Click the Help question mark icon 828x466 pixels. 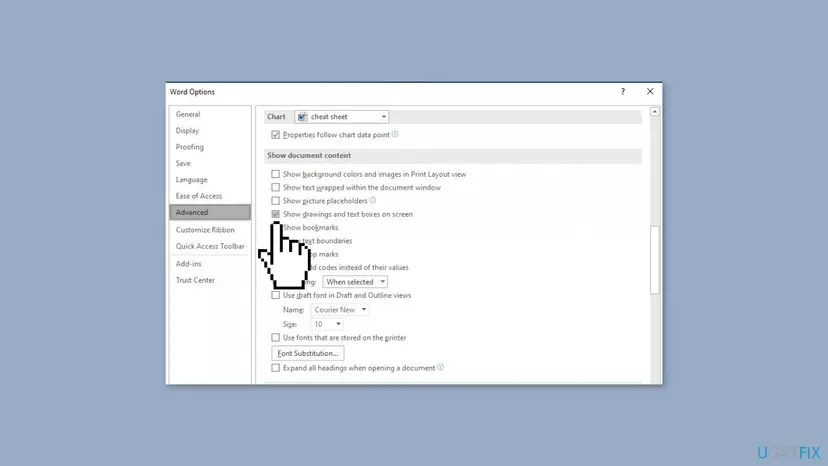tap(623, 91)
